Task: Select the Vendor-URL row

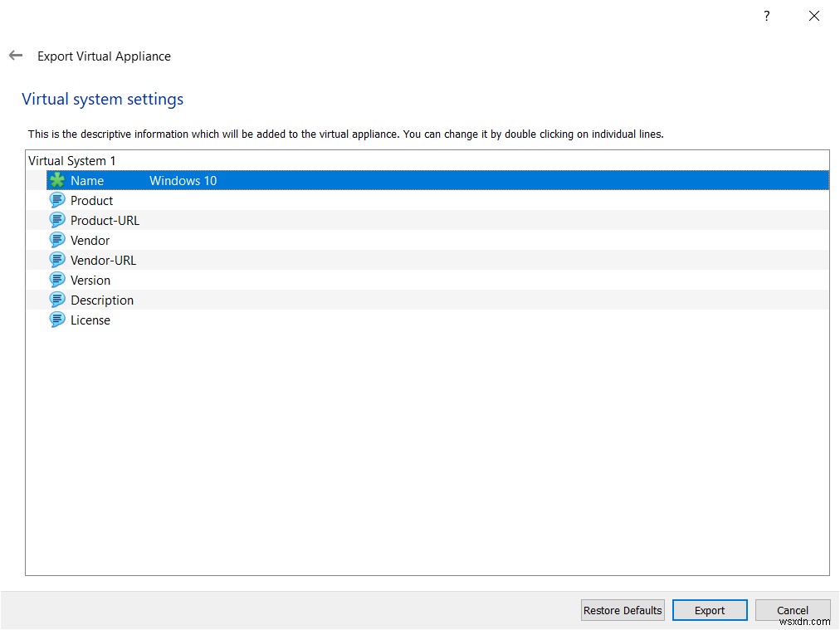Action: coord(101,260)
